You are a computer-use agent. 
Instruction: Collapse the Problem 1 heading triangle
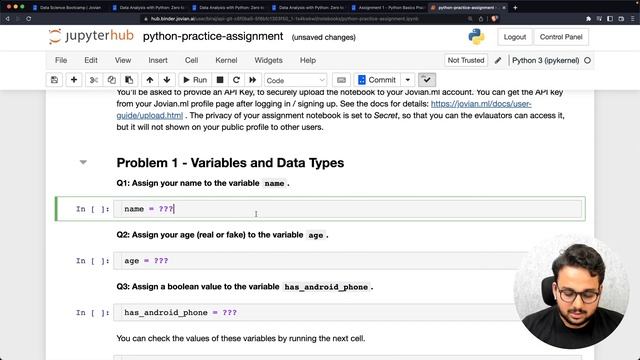coord(83,162)
